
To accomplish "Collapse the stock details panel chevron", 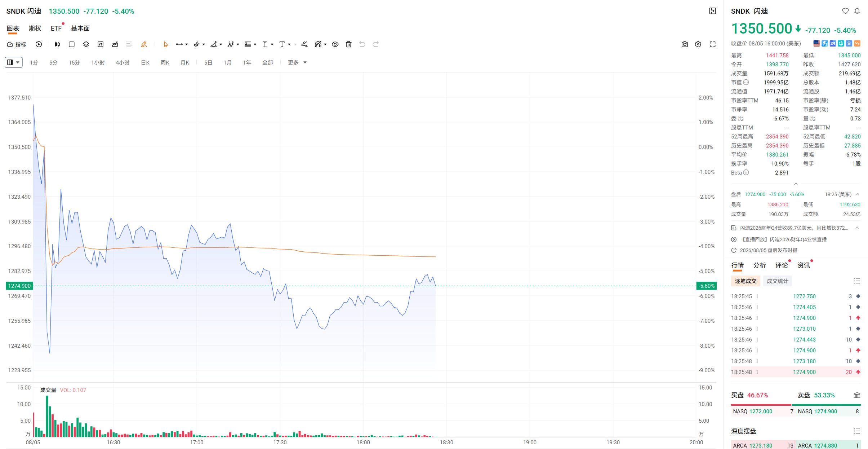I will click(x=796, y=184).
